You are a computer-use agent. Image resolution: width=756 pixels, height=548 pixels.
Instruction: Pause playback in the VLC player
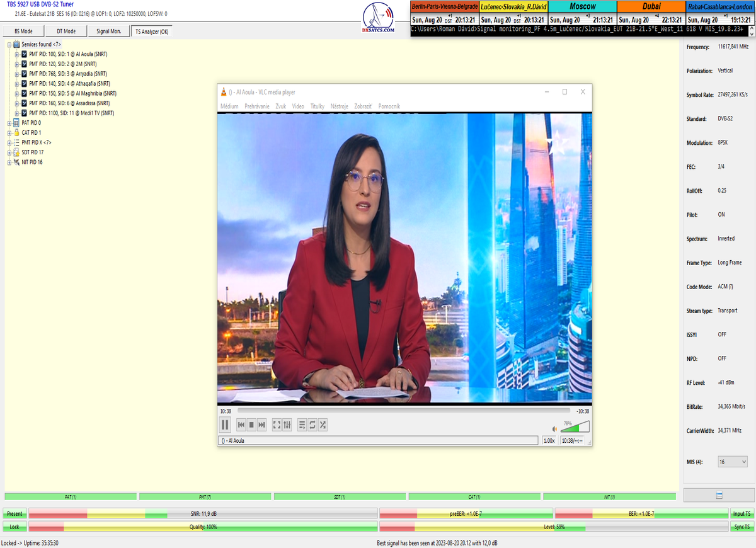click(225, 425)
